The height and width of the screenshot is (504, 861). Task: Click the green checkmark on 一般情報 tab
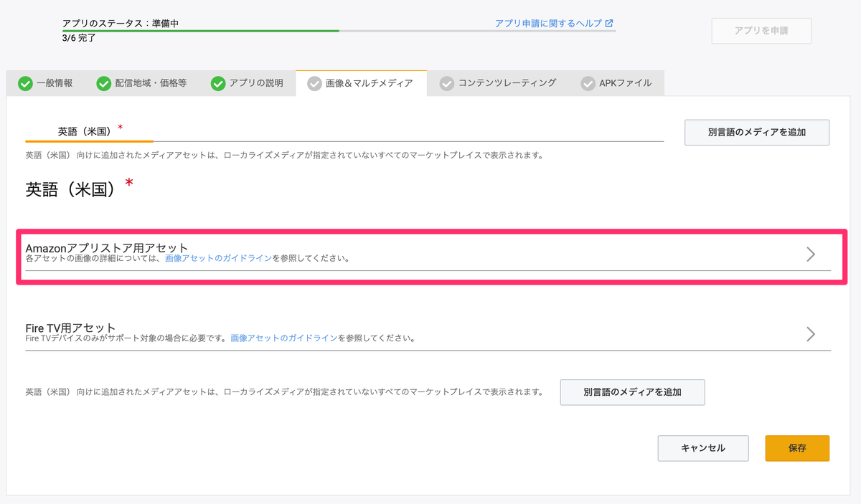coord(26,82)
